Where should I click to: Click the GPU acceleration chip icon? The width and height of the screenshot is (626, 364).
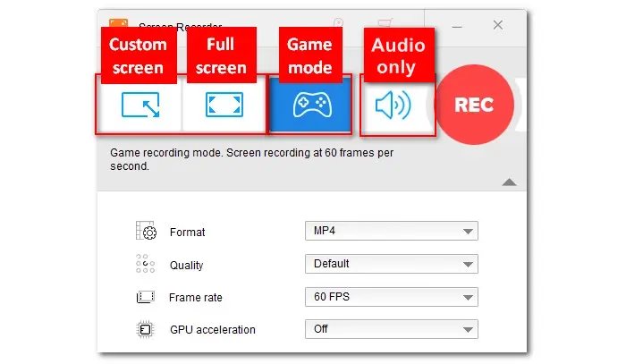145,330
